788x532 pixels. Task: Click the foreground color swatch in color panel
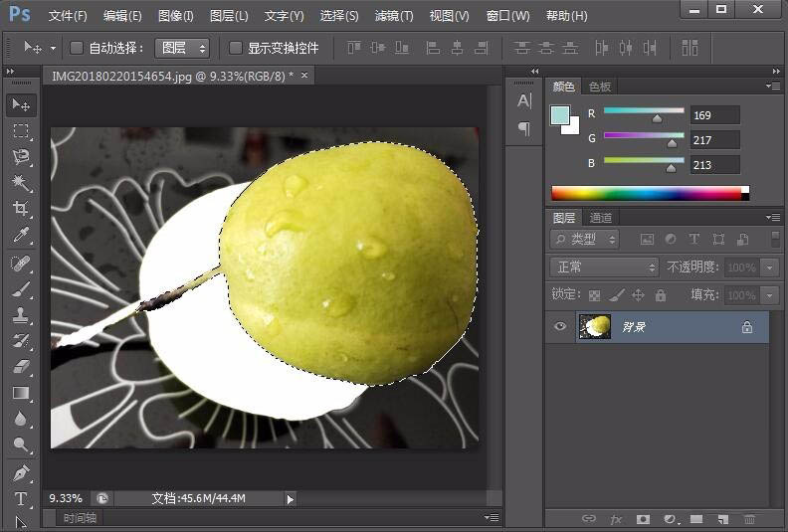[x=559, y=114]
